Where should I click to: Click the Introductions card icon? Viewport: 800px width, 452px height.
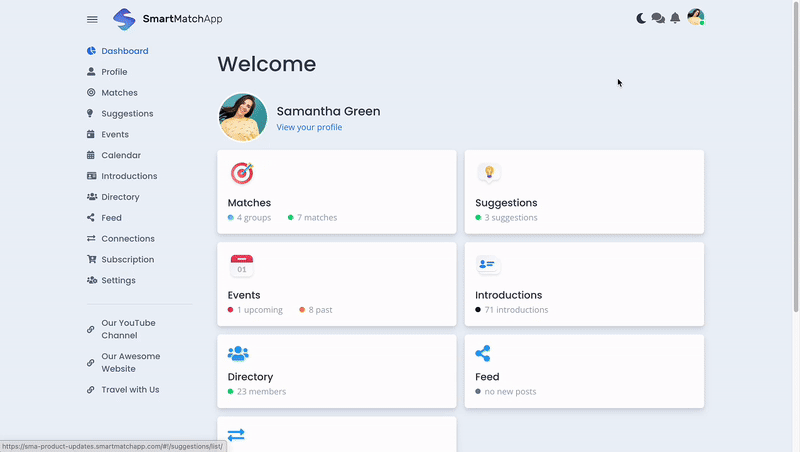(x=488, y=265)
